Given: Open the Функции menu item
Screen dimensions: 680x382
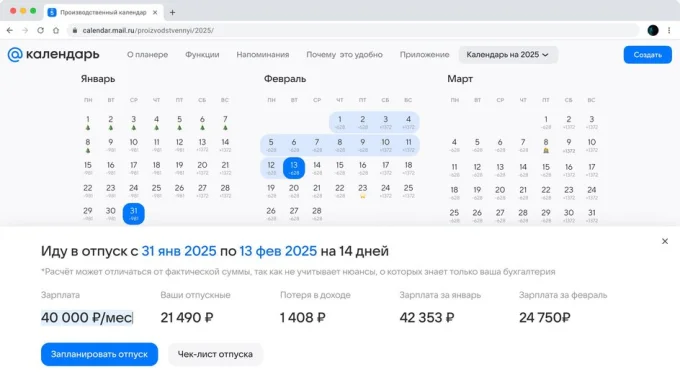Looking at the screenshot, I should (202, 55).
